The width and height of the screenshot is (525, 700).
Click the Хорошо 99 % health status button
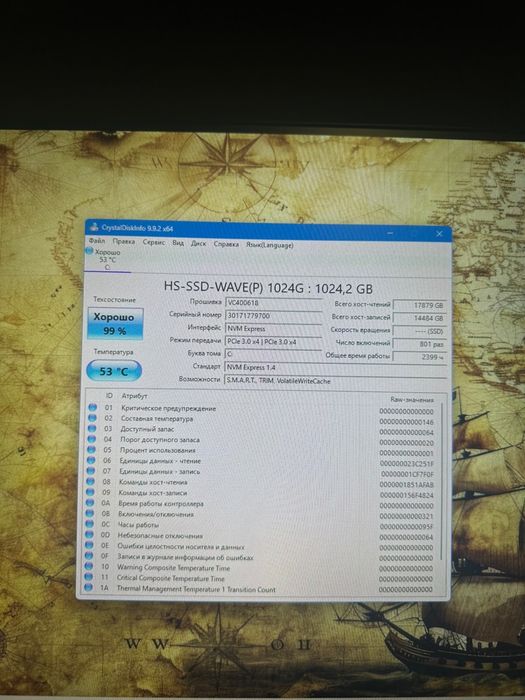tap(115, 324)
